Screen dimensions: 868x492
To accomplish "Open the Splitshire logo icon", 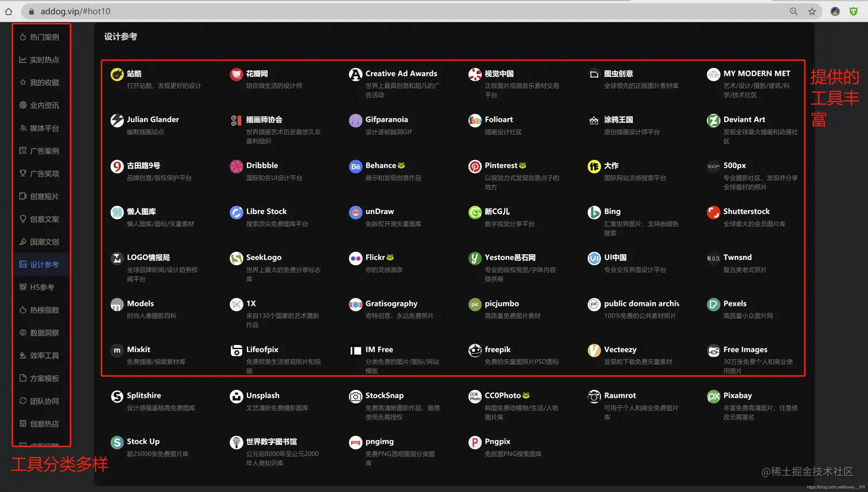I will 117,396.
